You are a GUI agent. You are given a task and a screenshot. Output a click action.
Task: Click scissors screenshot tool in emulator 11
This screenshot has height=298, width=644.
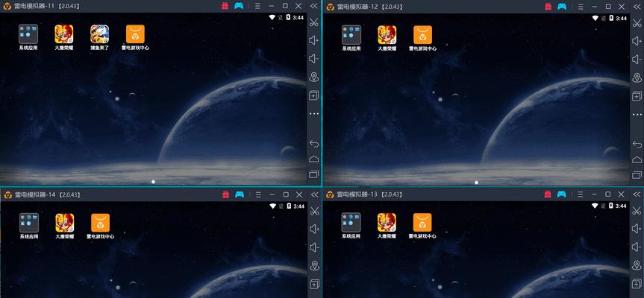tap(314, 22)
